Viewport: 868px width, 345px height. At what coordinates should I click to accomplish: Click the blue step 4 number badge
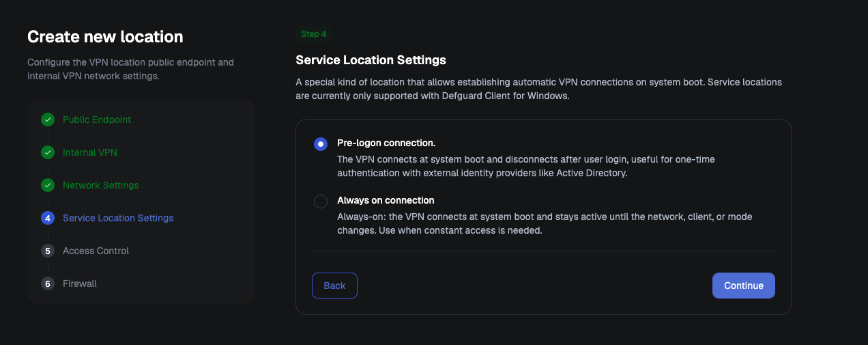(x=48, y=218)
